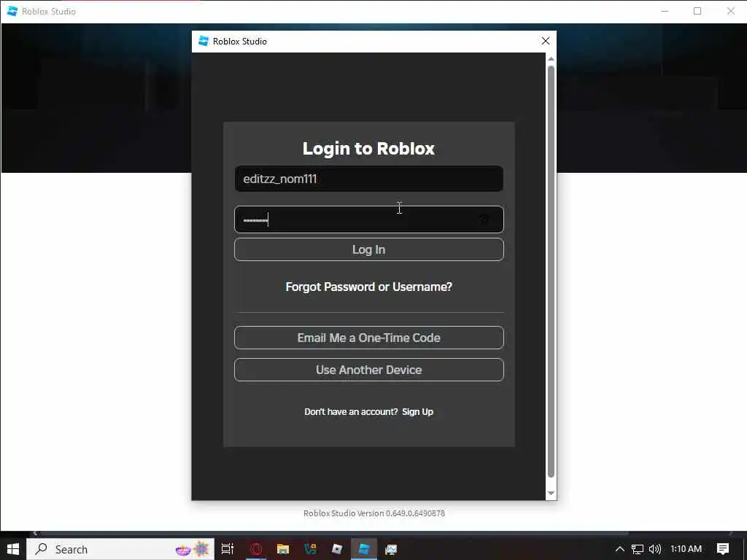Click inside the password input field
This screenshot has width=747, height=560.
(368, 219)
